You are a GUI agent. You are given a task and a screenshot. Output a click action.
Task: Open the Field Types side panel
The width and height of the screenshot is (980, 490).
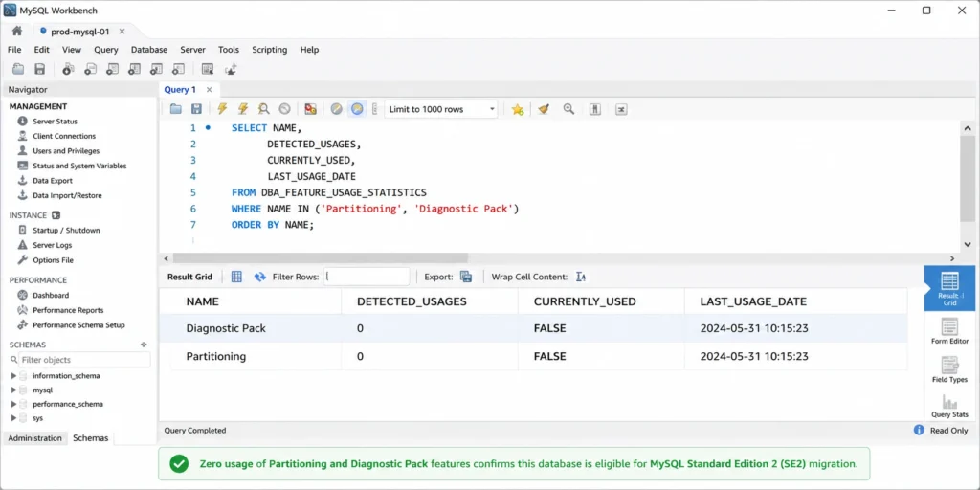[x=949, y=369]
